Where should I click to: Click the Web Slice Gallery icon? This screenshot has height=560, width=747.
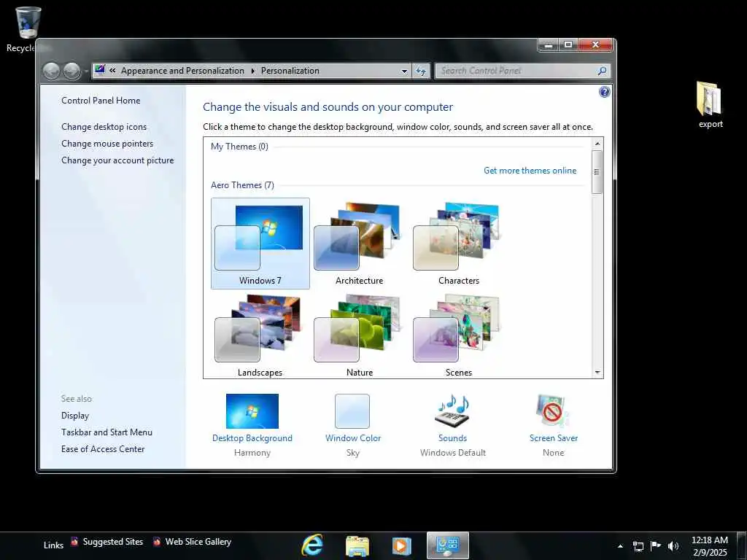click(x=157, y=542)
